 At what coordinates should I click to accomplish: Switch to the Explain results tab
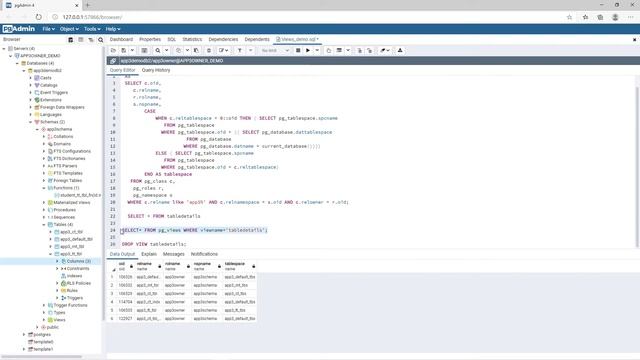(149, 254)
